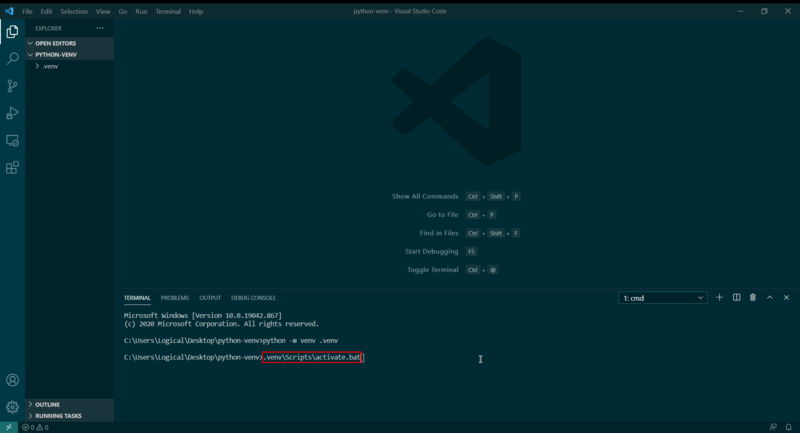
Task: Click the EXPLORER panel title
Action: pyautogui.click(x=48, y=29)
